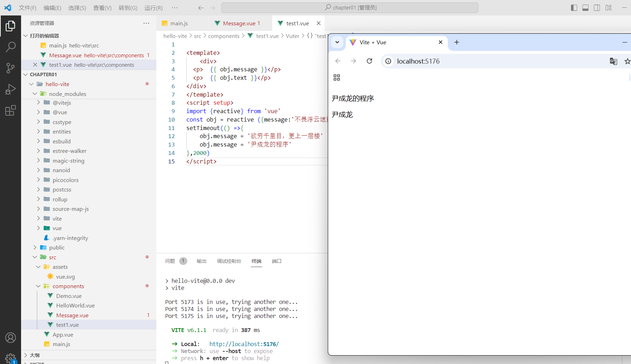Open the Selection menu

77,8
